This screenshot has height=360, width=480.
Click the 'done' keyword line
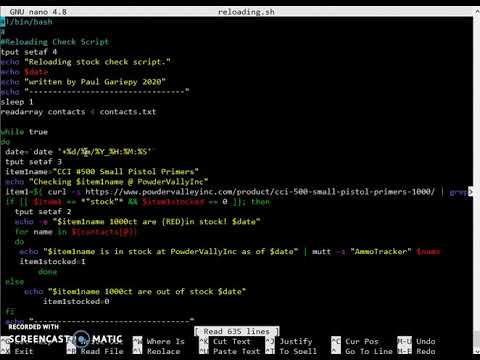pyautogui.click(x=48, y=272)
